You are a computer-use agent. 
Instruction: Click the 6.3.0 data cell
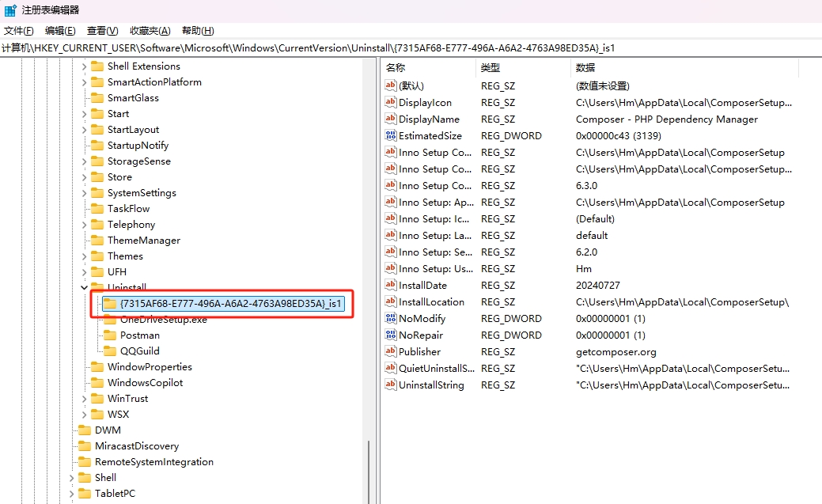[x=586, y=186]
